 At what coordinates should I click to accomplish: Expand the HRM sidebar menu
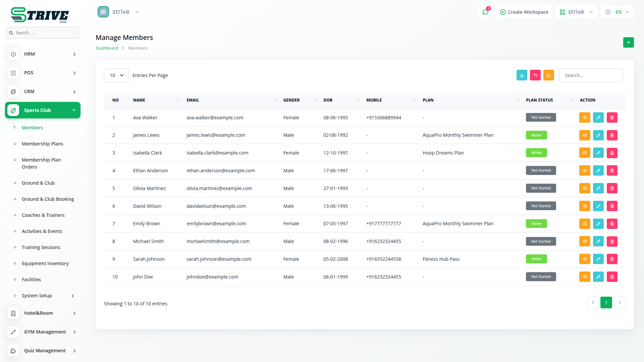pyautogui.click(x=43, y=54)
